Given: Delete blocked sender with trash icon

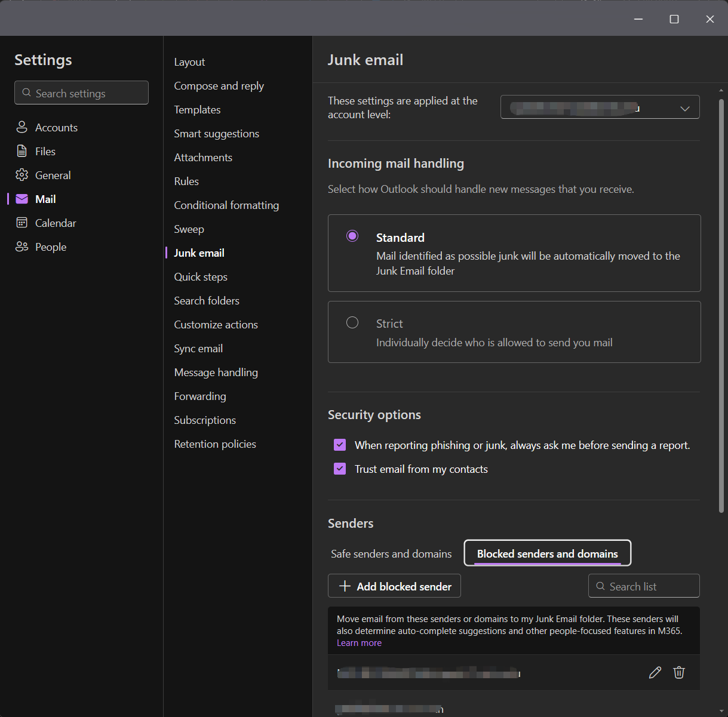Looking at the screenshot, I should (x=679, y=673).
